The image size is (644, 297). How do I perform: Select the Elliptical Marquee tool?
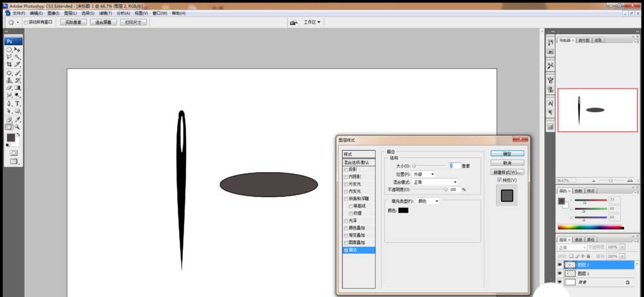9,50
